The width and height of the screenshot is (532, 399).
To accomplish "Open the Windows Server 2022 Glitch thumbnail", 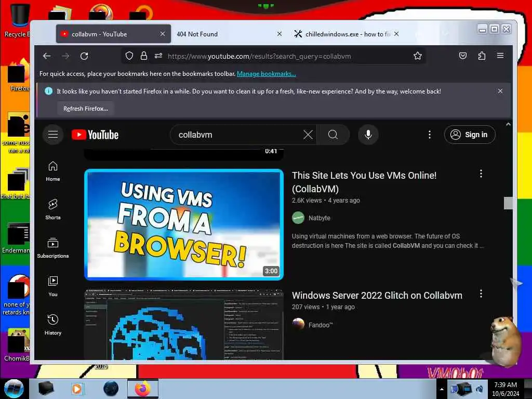I will coord(184,324).
